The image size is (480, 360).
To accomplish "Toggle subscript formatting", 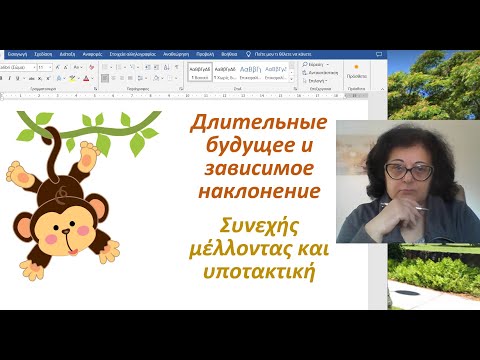I will (x=40, y=78).
